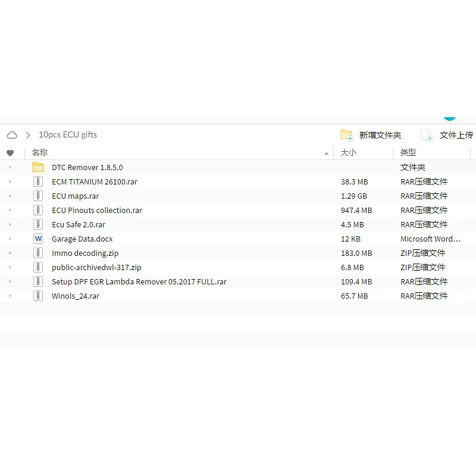Viewport: 476px width, 476px height.
Task: Click the 109.4 MB size value
Action: tap(356, 281)
